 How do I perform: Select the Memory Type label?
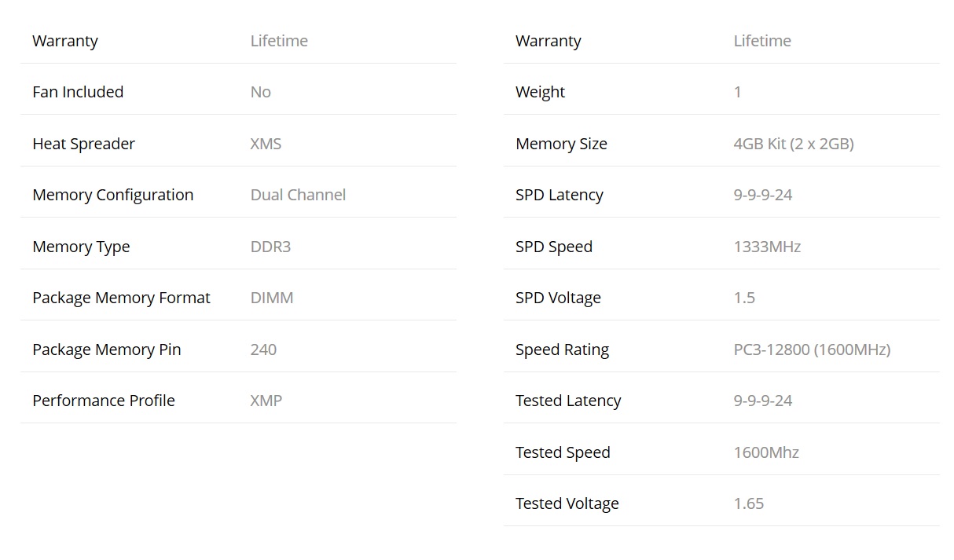(81, 247)
